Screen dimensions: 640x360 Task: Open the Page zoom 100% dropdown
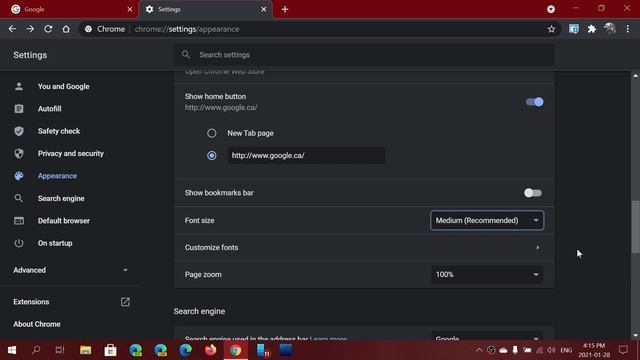coord(487,275)
